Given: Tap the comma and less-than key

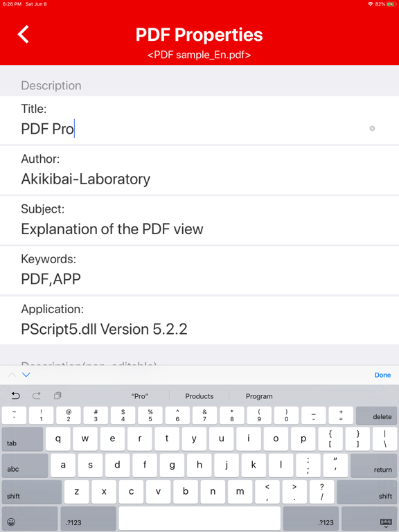Looking at the screenshot, I should (267, 492).
